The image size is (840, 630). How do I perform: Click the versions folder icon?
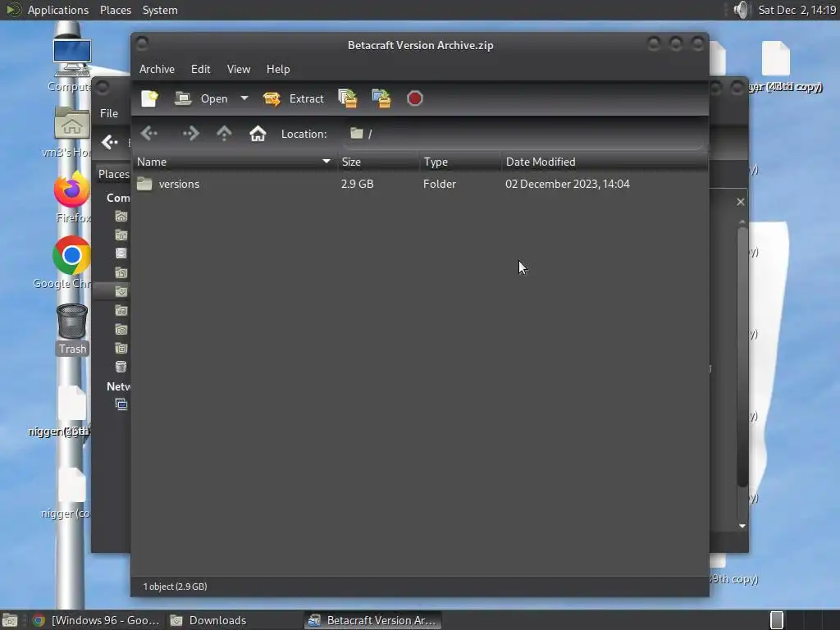pyautogui.click(x=144, y=184)
